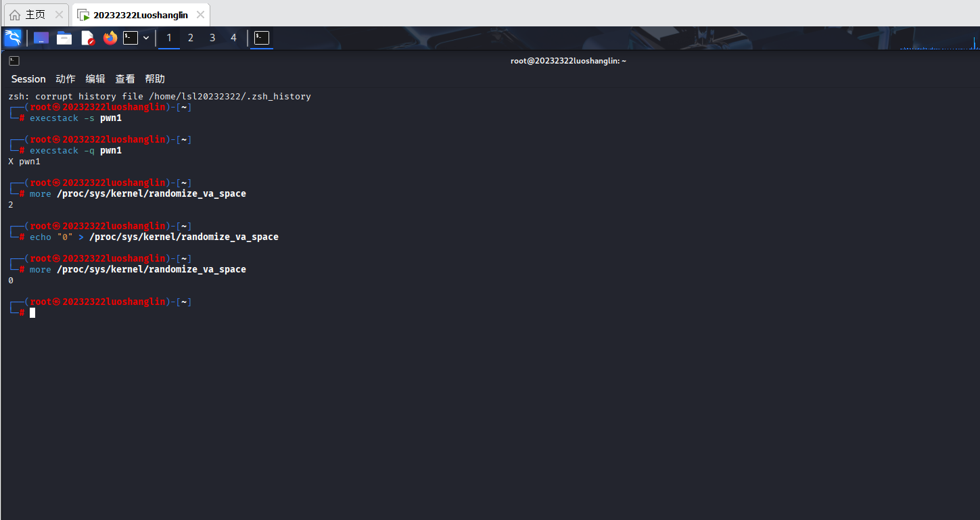980x520 pixels.
Task: Click the terminal cursor at last prompt
Action: 32,313
